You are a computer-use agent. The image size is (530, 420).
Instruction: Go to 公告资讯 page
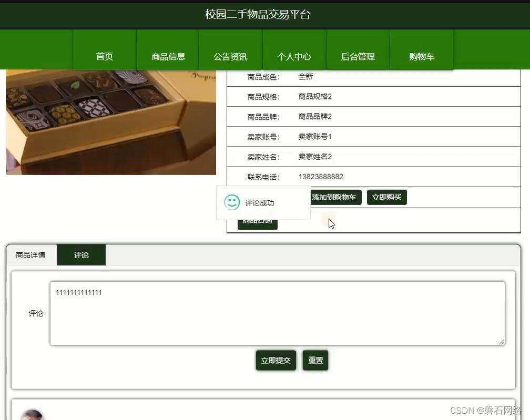point(230,50)
